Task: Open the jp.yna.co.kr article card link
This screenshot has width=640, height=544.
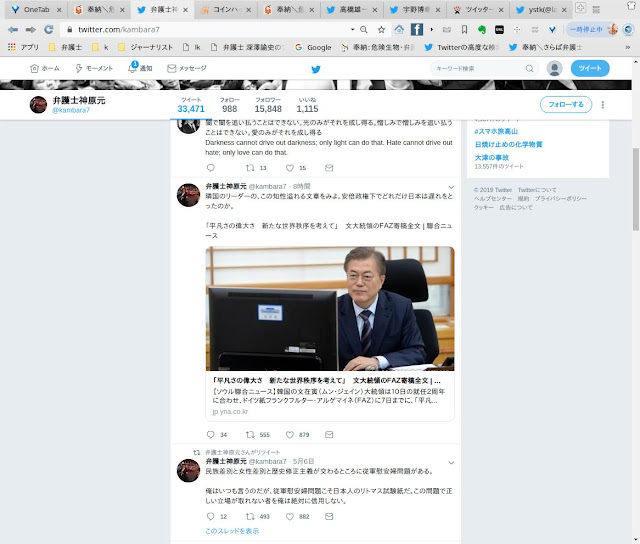Action: point(330,396)
